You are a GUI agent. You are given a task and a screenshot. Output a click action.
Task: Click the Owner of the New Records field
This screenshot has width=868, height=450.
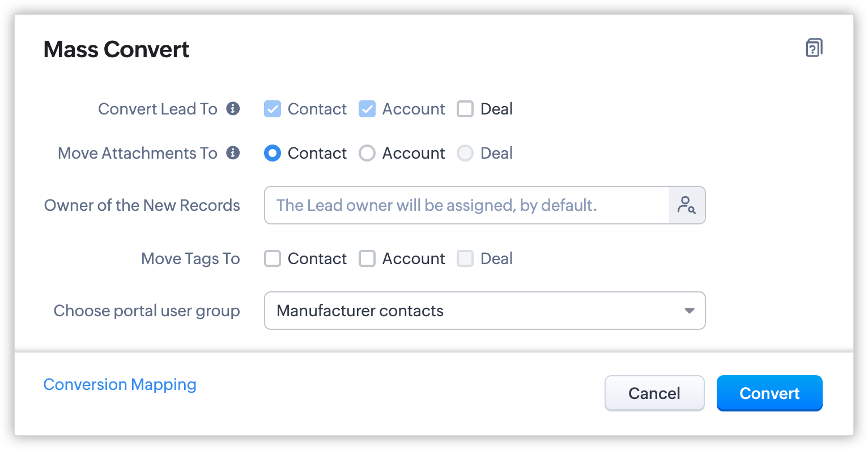point(466,205)
